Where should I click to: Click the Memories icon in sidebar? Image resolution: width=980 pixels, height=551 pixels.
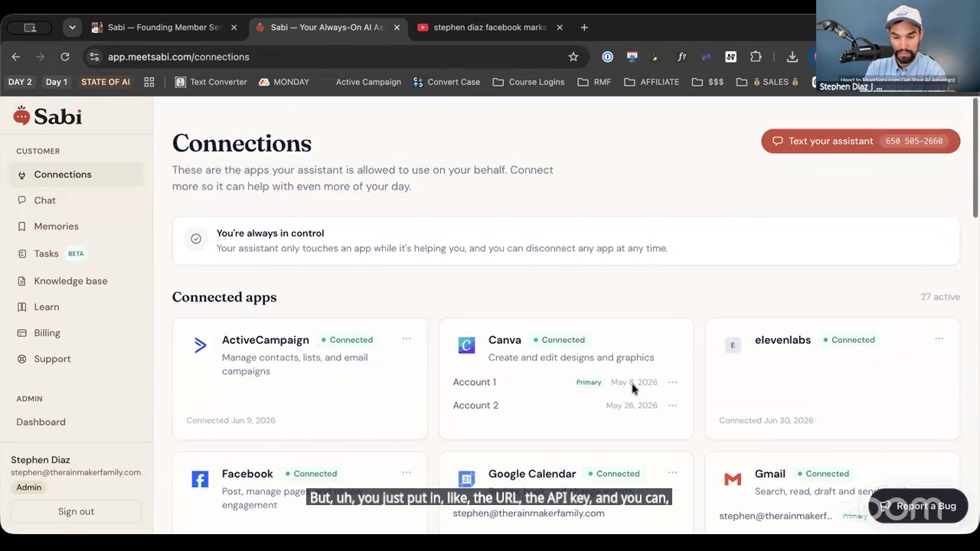pyautogui.click(x=21, y=227)
